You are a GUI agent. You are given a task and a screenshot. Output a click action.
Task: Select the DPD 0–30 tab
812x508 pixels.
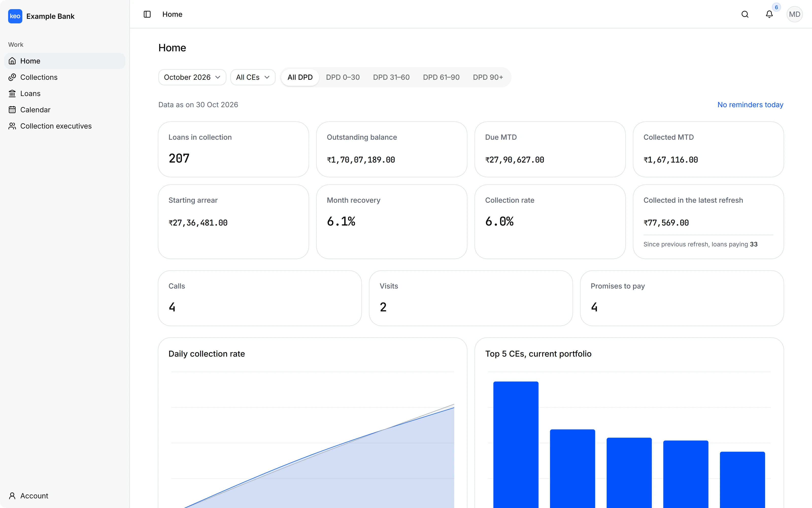[343, 77]
